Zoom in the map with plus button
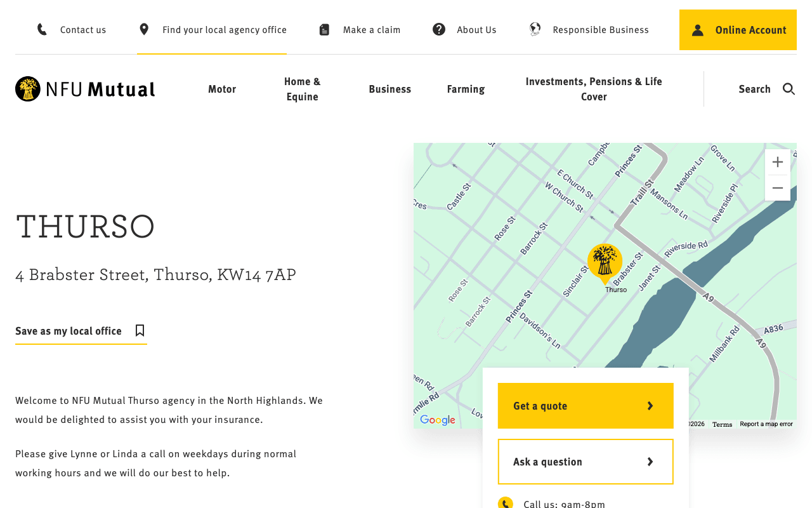The image size is (812, 508). [x=778, y=163]
